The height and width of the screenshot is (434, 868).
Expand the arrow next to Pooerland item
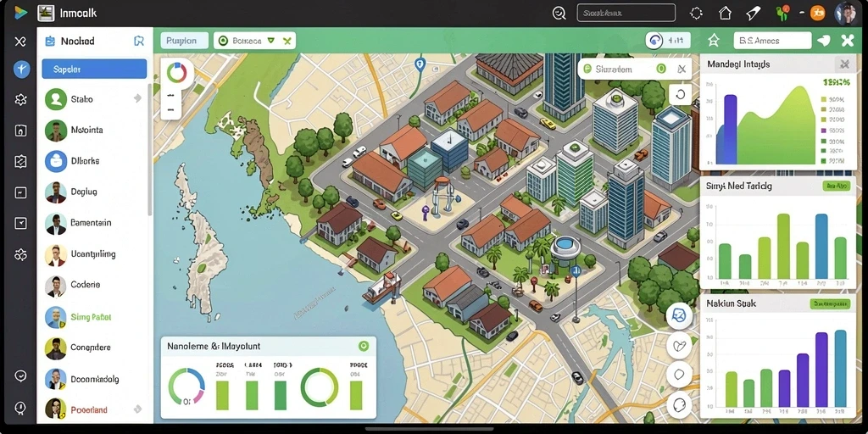(137, 409)
